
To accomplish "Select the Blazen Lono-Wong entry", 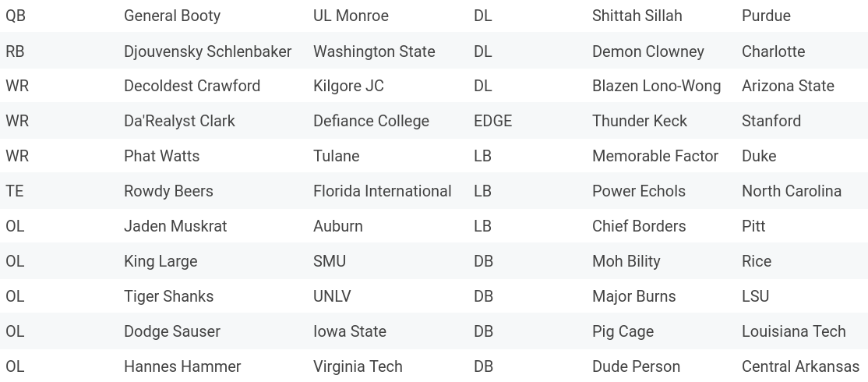I will (x=656, y=86).
